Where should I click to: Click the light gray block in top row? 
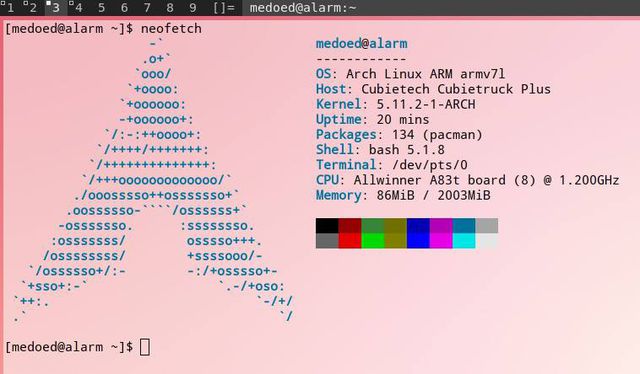click(487, 225)
